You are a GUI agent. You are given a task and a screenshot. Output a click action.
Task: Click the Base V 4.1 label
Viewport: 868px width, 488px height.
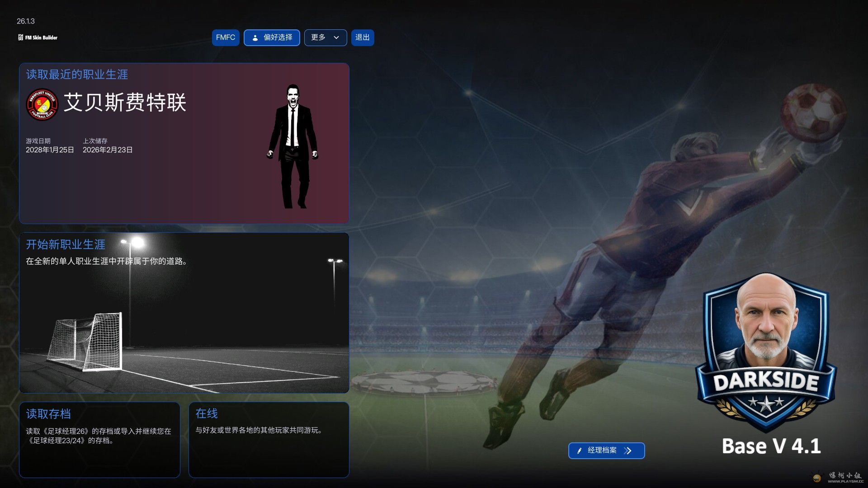tap(771, 446)
